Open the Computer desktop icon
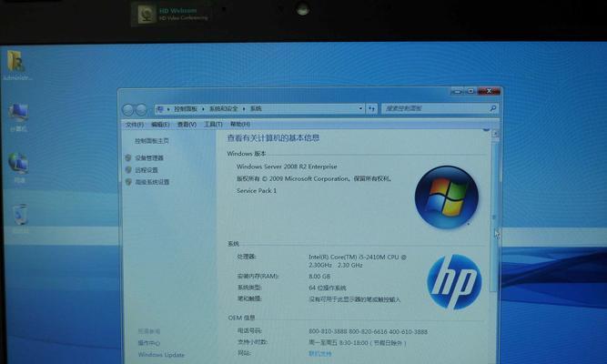Viewport: 607px width, 364px height. tap(18, 117)
